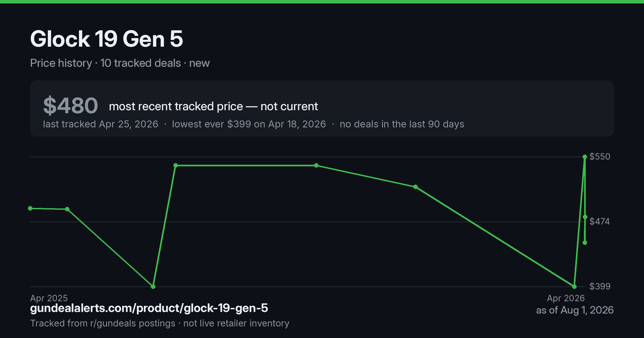Click the $480 most recent price
644x338 pixels.
(x=70, y=106)
